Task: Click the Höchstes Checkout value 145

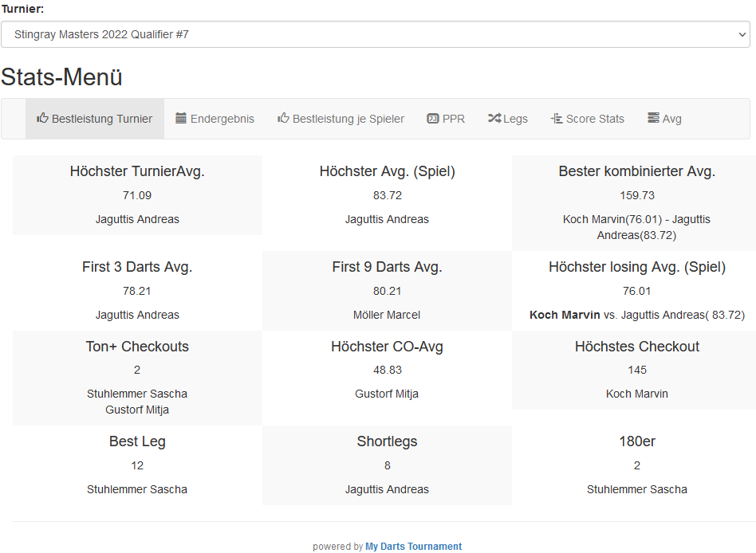Action: point(636,370)
